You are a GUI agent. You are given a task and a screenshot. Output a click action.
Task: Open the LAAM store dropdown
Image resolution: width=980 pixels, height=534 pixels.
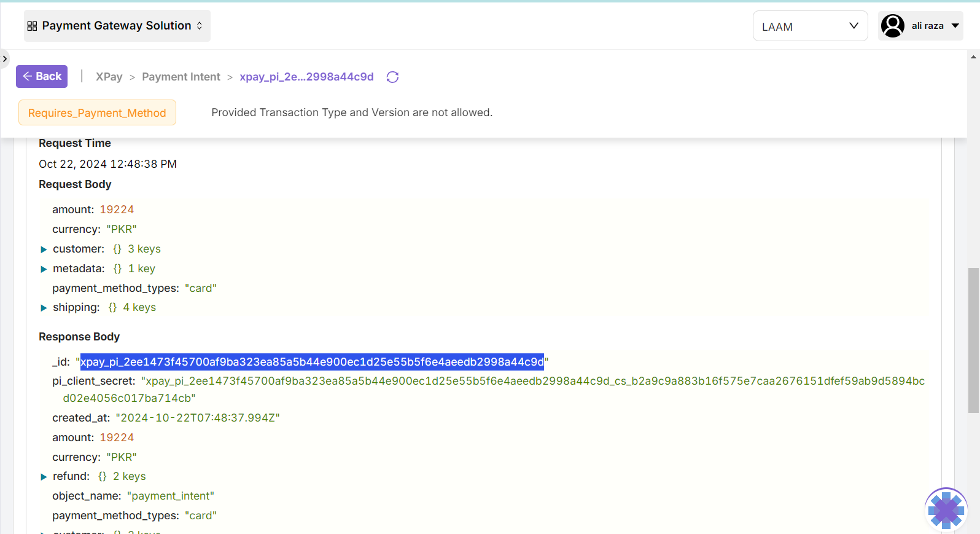[809, 26]
